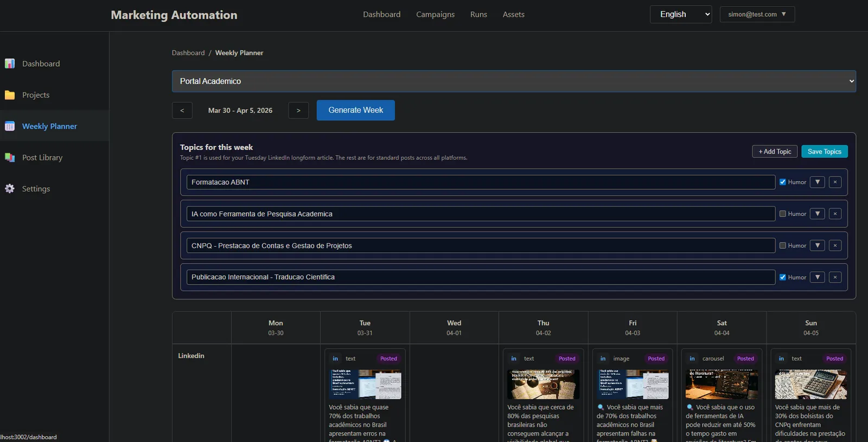The width and height of the screenshot is (868, 442).
Task: Open Campaigns in top navigation
Action: [436, 15]
